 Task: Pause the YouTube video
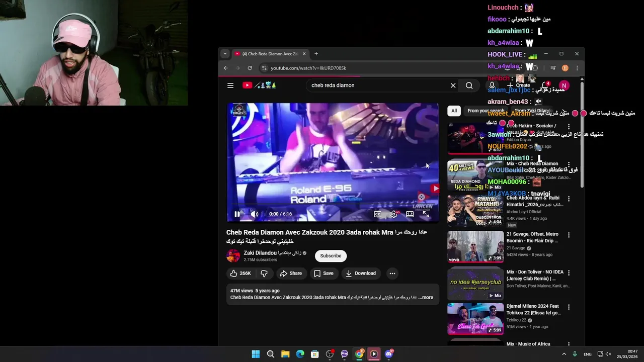(237, 214)
